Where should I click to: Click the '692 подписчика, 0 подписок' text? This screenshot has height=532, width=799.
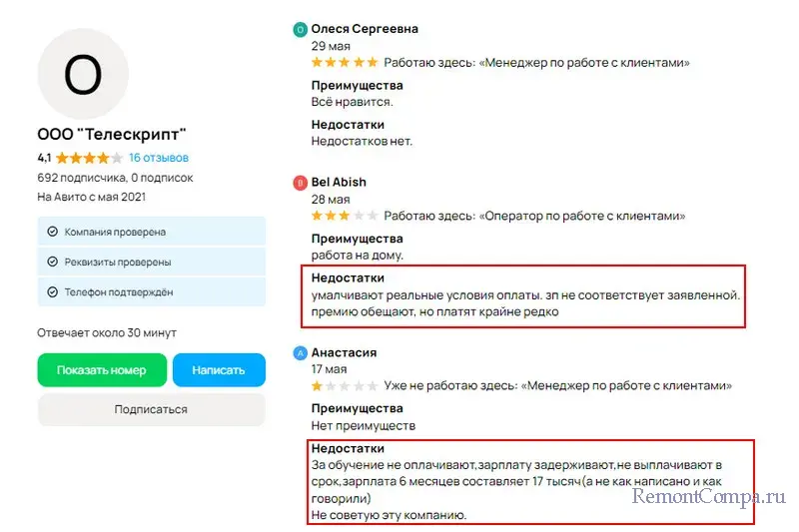[115, 178]
